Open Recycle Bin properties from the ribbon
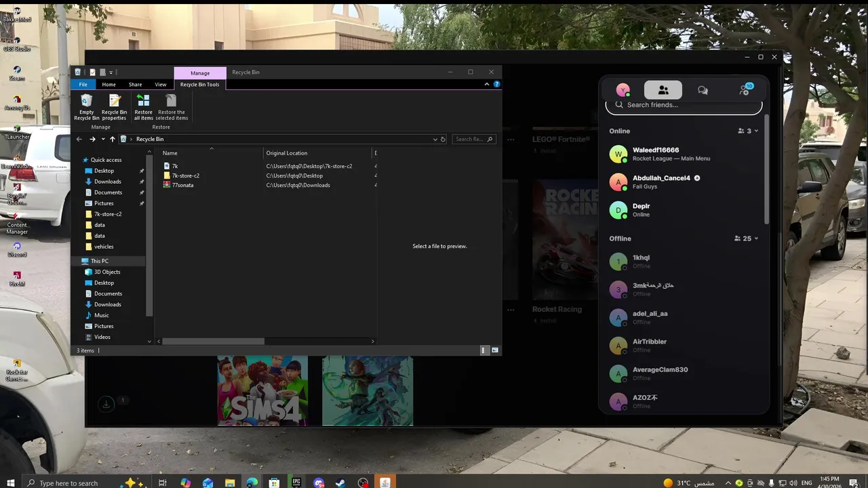868x488 pixels. click(x=114, y=107)
